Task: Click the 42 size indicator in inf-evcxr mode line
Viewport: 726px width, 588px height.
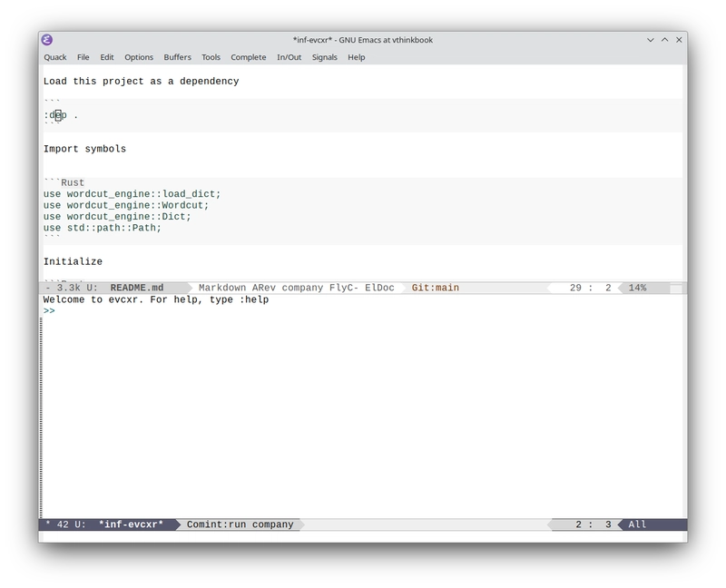Action: tap(63, 524)
